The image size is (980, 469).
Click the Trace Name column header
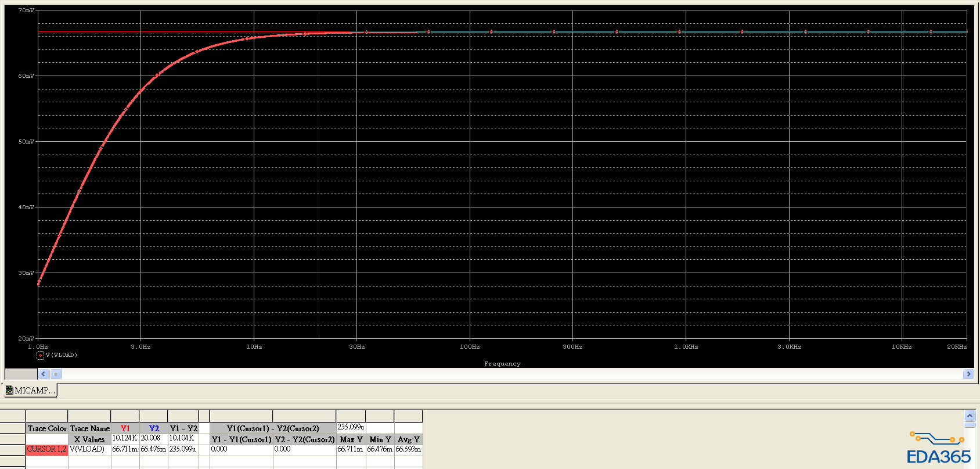(90, 428)
